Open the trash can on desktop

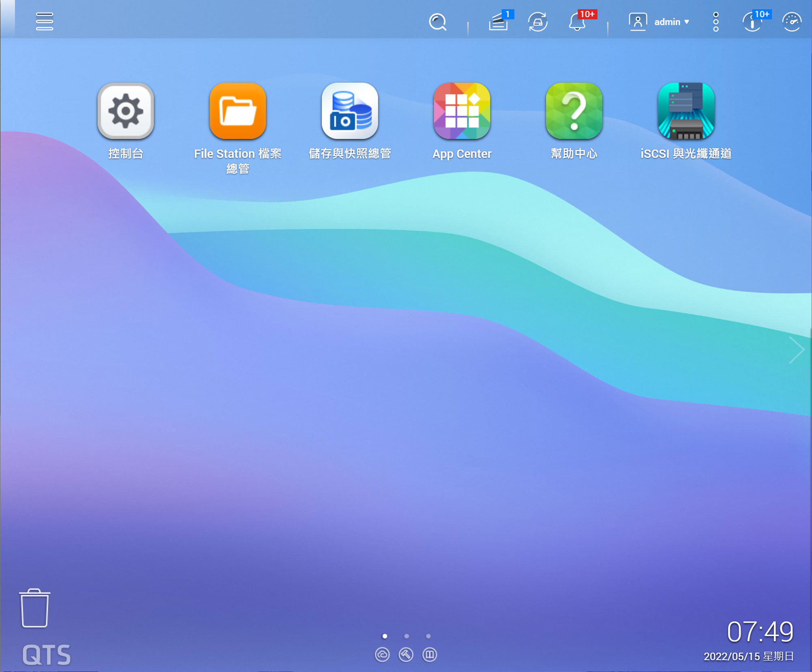pyautogui.click(x=35, y=608)
